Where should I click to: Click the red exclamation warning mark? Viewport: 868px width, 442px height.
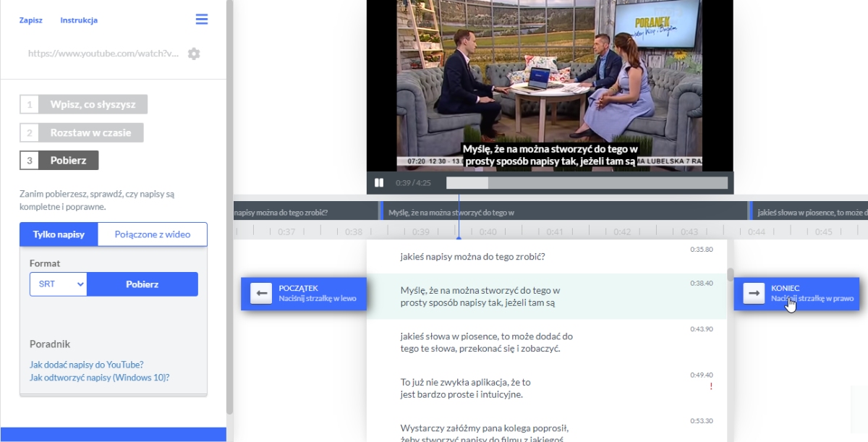(711, 386)
